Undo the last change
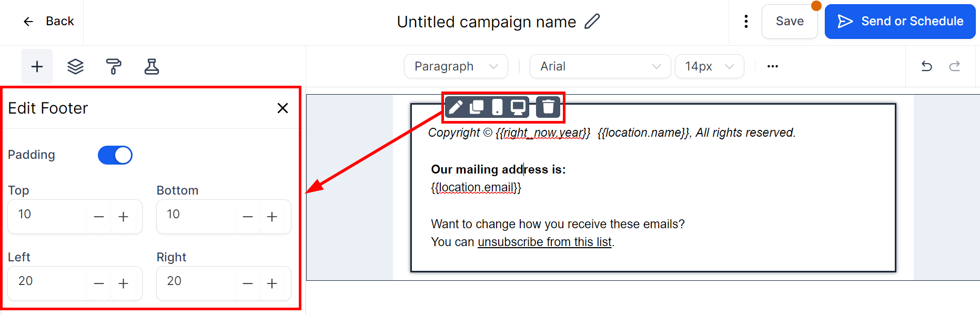Viewport: 980px width, 315px height. (x=927, y=66)
